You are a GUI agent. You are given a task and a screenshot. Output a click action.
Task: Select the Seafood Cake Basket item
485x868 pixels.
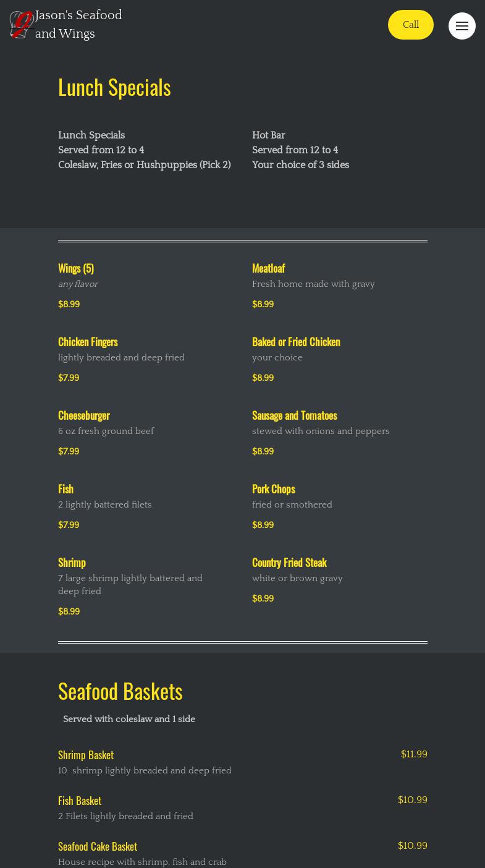pyautogui.click(x=98, y=846)
